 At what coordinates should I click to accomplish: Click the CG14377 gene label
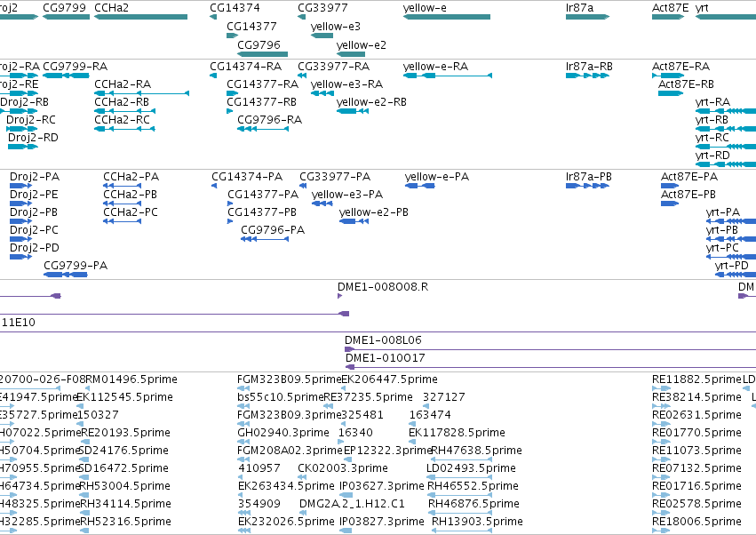point(251,26)
